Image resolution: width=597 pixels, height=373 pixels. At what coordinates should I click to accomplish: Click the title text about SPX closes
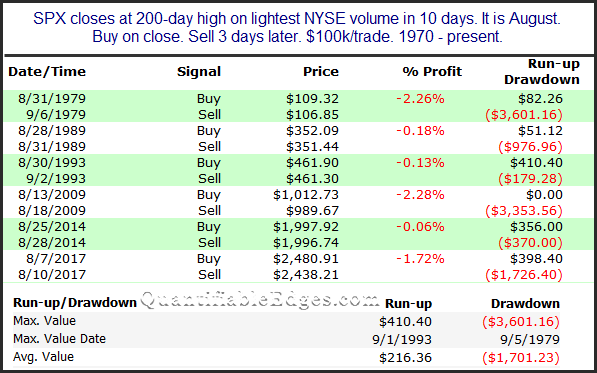297,27
